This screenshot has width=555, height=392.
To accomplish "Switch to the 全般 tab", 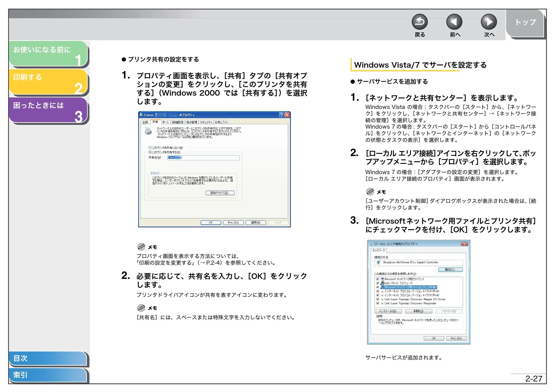I will point(145,122).
